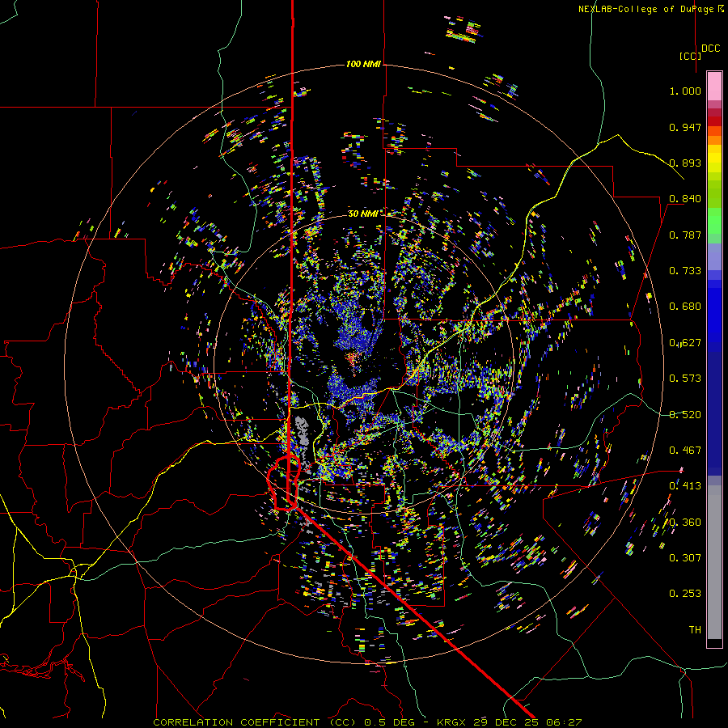Select the light purple segment of the color bar
This screenshot has height=728, width=728.
coord(714,256)
